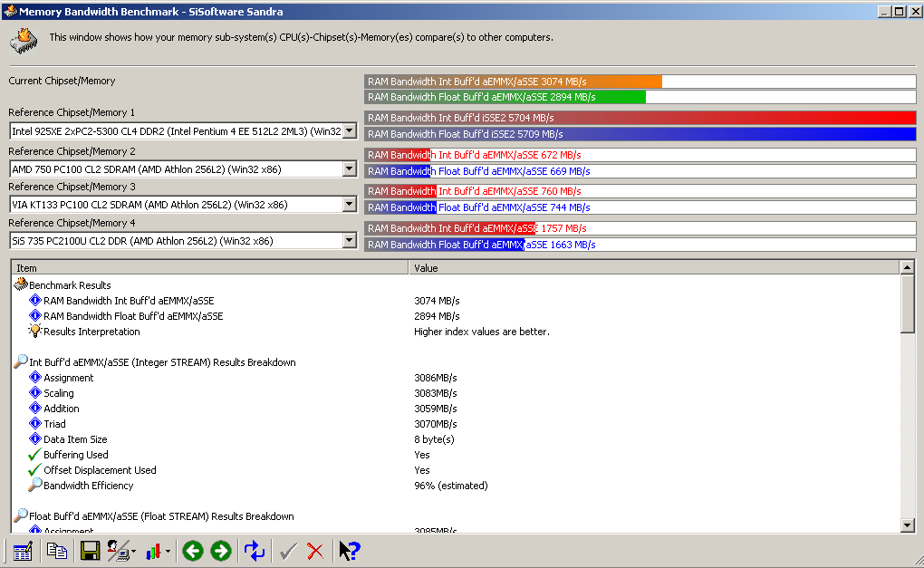Go forward with green right arrow

221,552
